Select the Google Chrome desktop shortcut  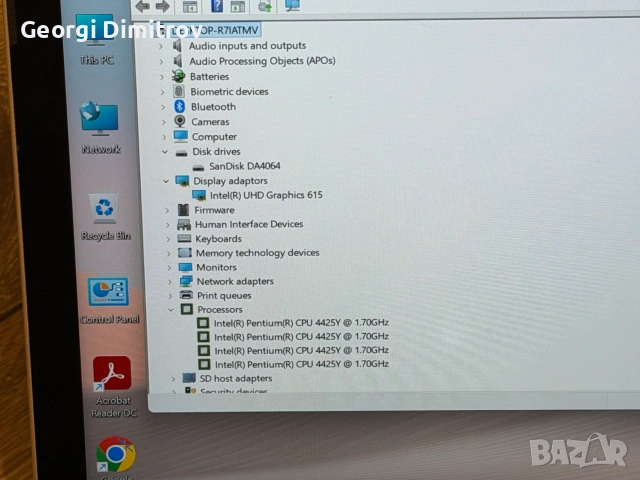click(x=116, y=458)
